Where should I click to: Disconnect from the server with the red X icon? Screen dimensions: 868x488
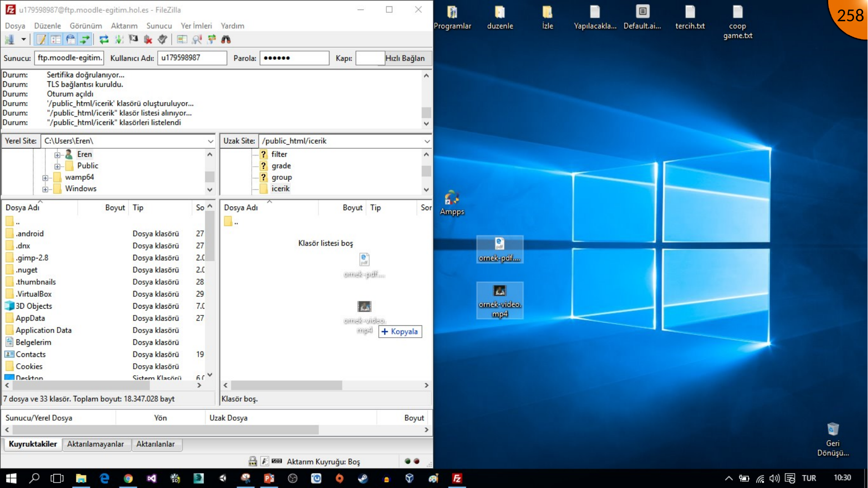[148, 39]
